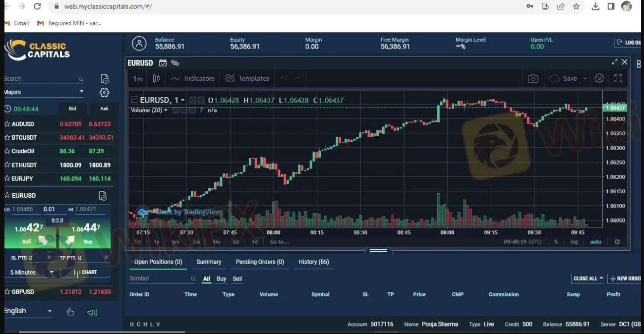
Task: Click the layout grid icon right of the chart
Action: coord(639,64)
